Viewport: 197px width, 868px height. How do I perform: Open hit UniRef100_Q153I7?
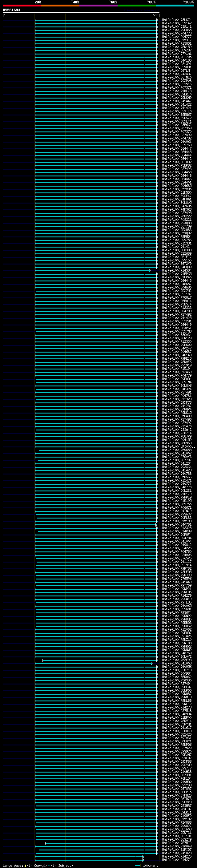point(176,40)
